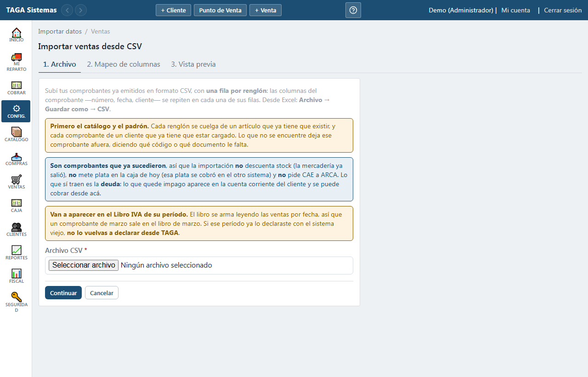Screen dimensions: 588x377
Task: Switch to the 1. Archivo tab
Action: click(60, 64)
